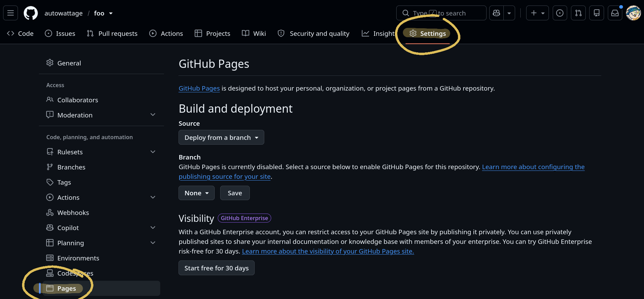Screen dimensions: 644x299
Task: Open link about configuring the publishing source
Action: (x=533, y=167)
